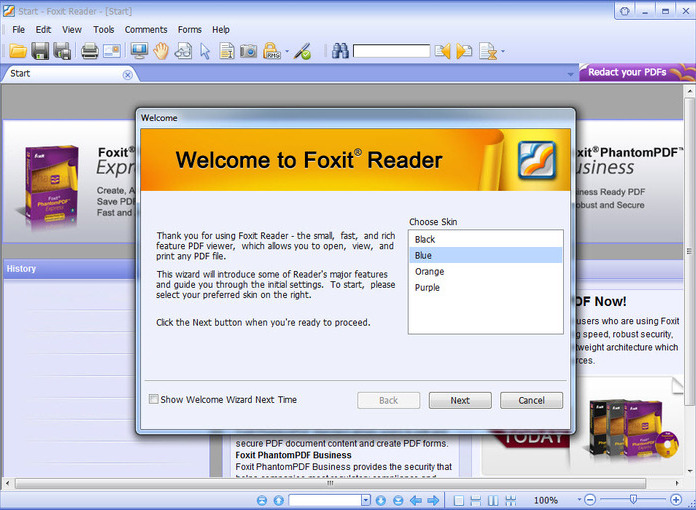Click the zoom out minus button
Screen dimensions: 696x510
590,500
